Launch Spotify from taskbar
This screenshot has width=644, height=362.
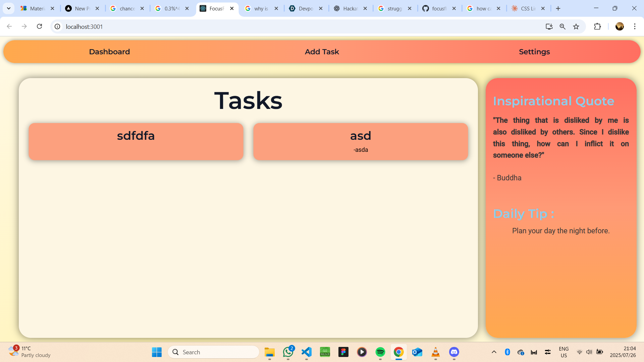click(380, 352)
